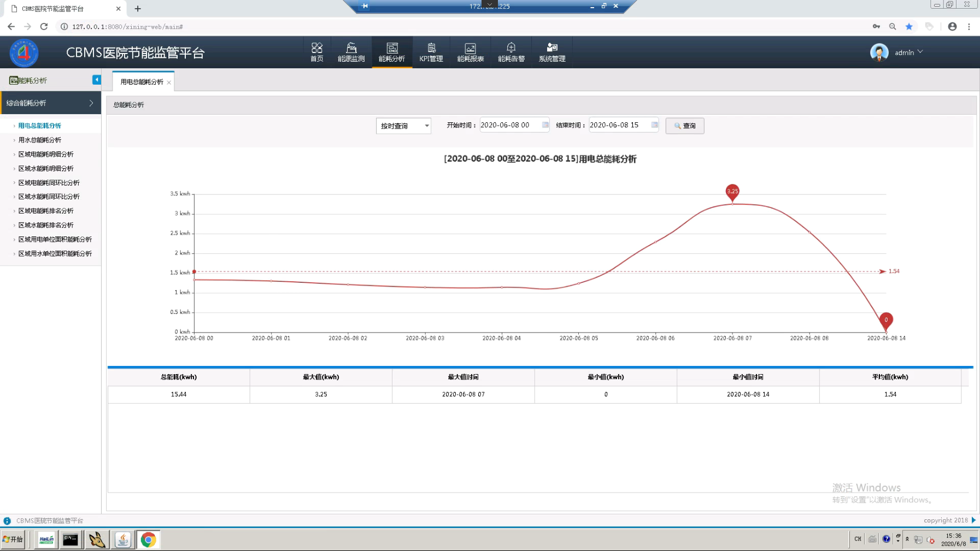Select 用电总能耗分析 in sidebar

[x=39, y=126]
